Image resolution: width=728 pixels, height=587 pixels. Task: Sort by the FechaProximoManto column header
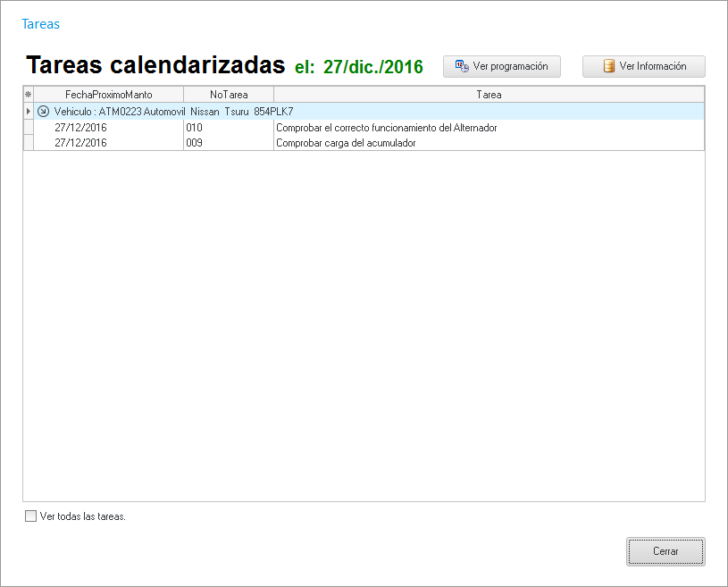pyautogui.click(x=108, y=95)
